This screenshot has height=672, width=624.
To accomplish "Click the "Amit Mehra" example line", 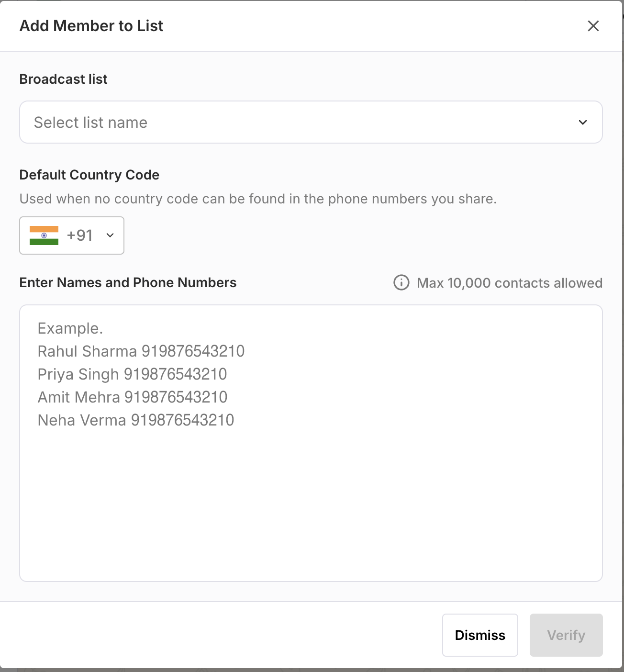I will [x=132, y=397].
